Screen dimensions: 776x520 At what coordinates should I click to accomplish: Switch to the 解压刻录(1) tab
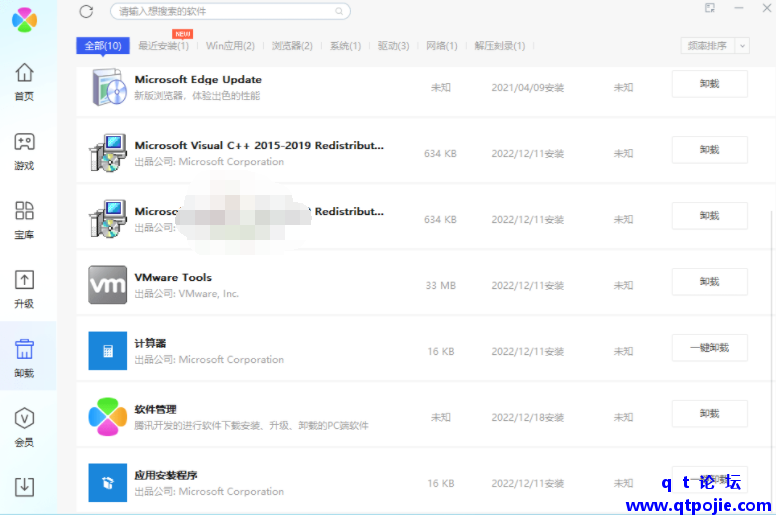[x=499, y=46]
